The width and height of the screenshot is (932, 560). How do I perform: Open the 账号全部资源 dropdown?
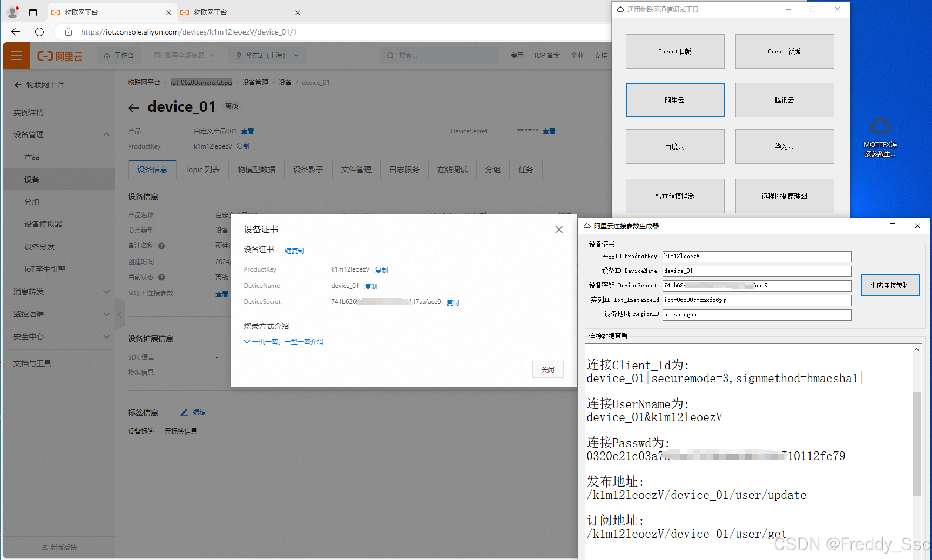click(x=184, y=56)
